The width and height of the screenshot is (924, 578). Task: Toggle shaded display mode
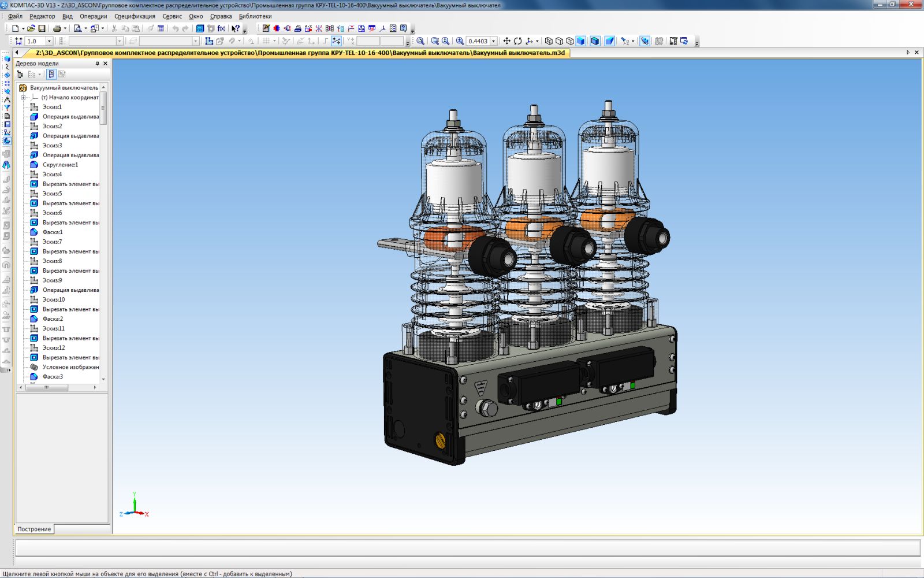point(581,41)
